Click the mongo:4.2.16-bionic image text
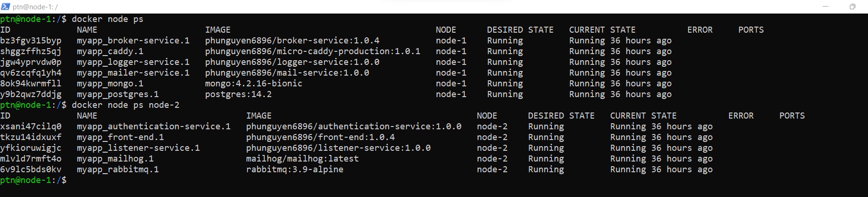868x197 pixels. [254, 84]
